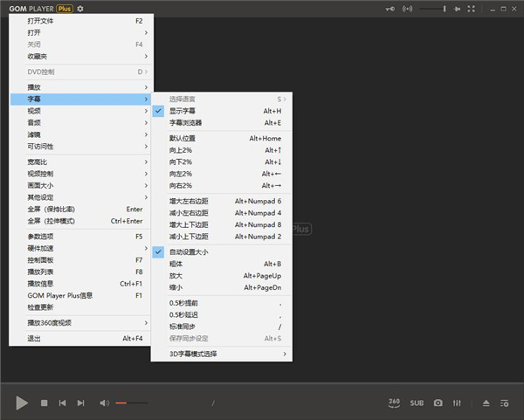Open the 画面大小 submenu
Screen dimensions: 524x420
tap(81, 185)
